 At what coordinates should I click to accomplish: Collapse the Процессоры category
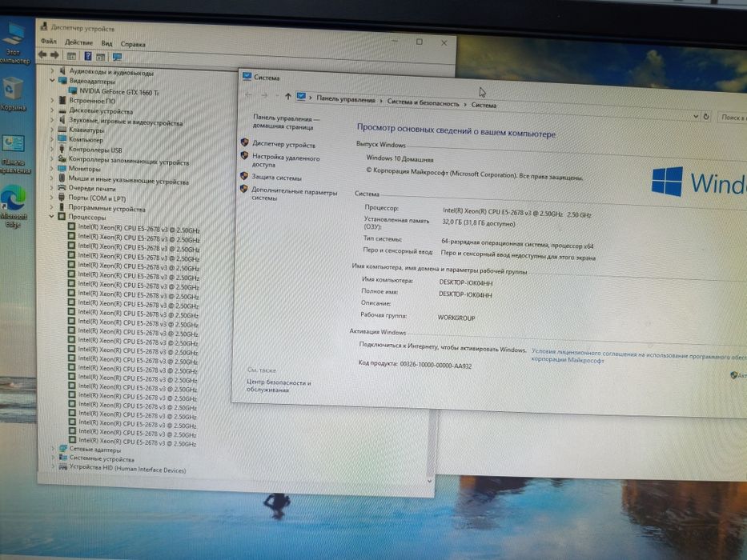pos(52,216)
